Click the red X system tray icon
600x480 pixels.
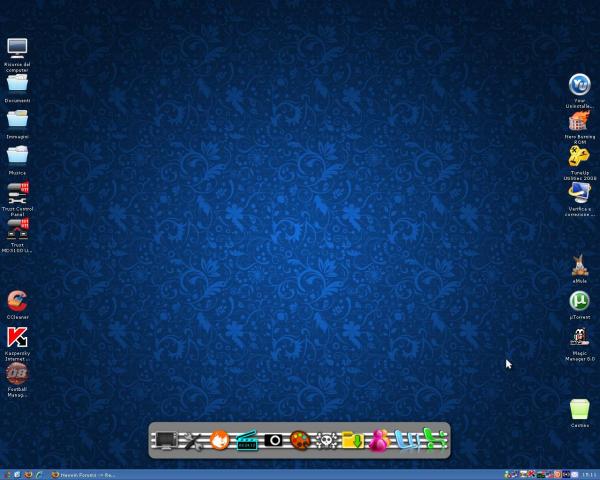[531, 475]
